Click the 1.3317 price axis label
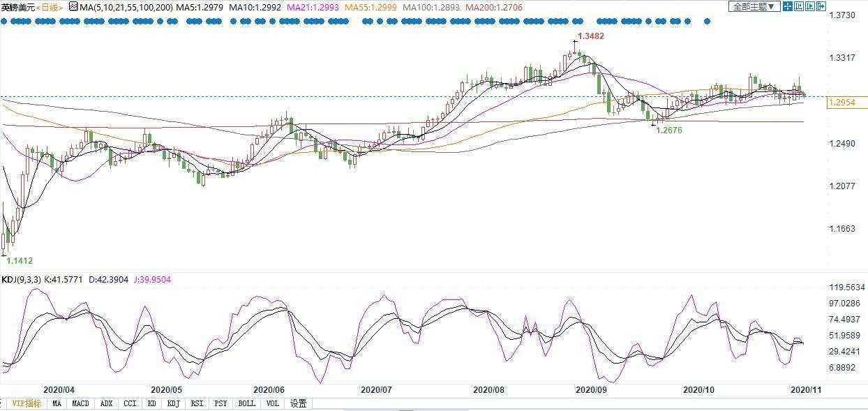Image resolution: width=868 pixels, height=411 pixels. 842,58
